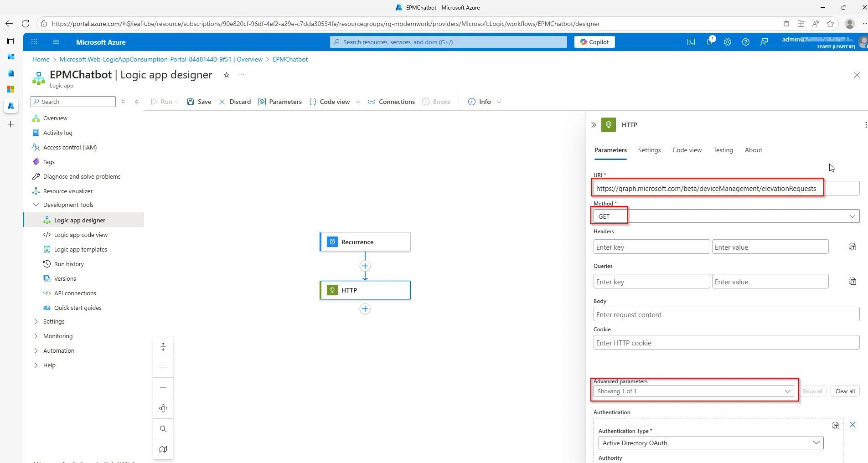
Task: Search the designer canvas with magnifier
Action: (163, 429)
